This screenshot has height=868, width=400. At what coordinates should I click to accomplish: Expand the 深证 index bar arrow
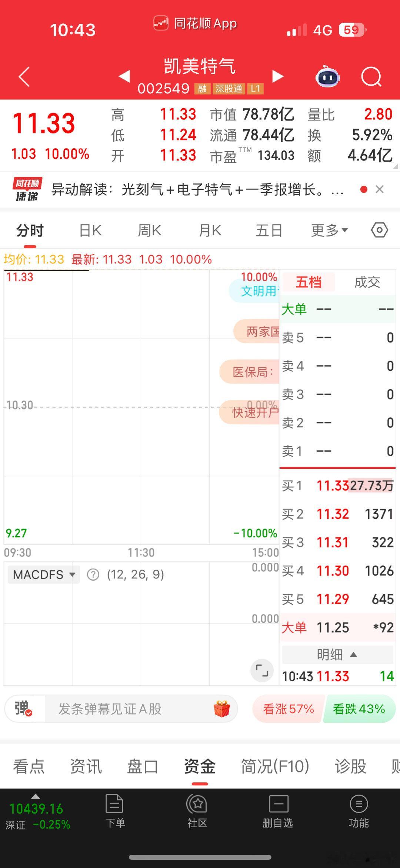36,796
